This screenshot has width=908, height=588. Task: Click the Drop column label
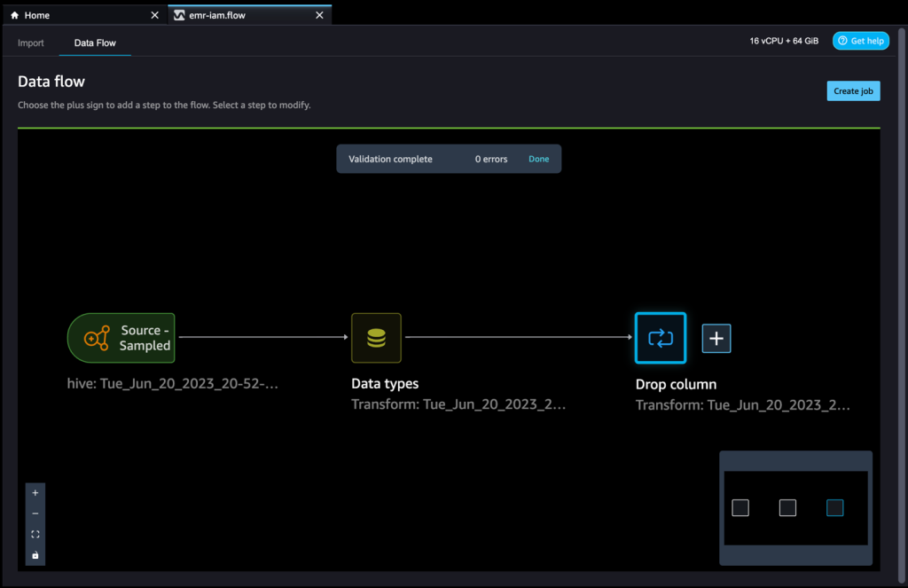coord(676,384)
